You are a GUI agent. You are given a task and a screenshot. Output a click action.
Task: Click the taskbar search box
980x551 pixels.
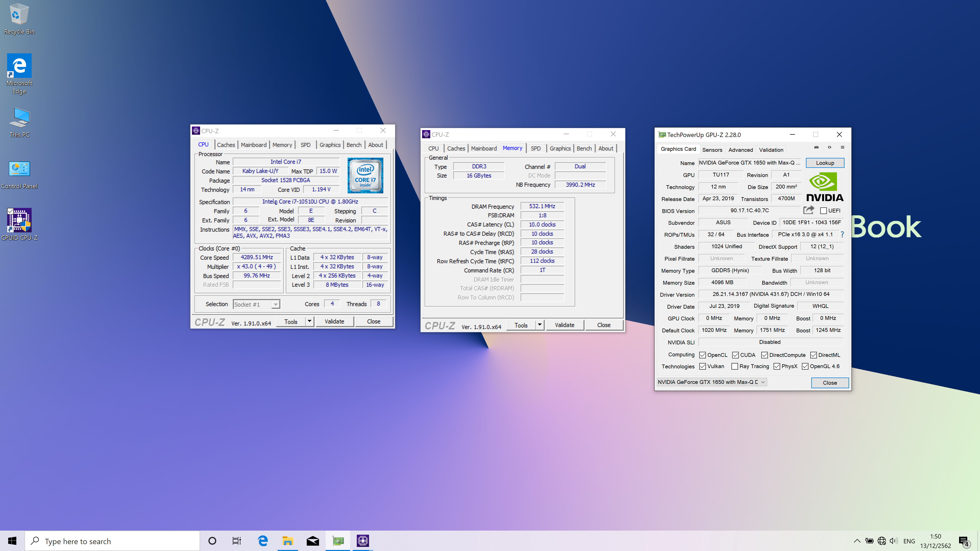(x=112, y=541)
